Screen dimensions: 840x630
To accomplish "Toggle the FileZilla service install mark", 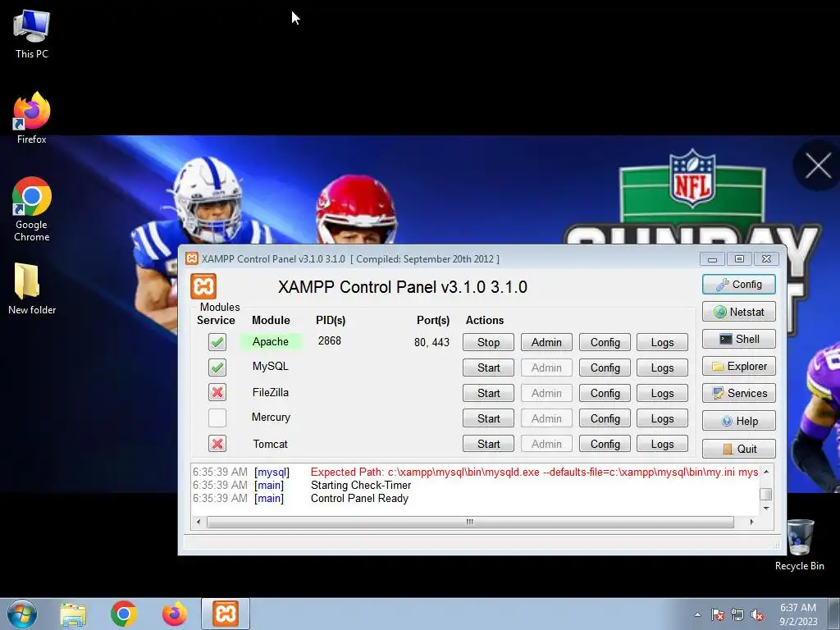I will tap(217, 393).
